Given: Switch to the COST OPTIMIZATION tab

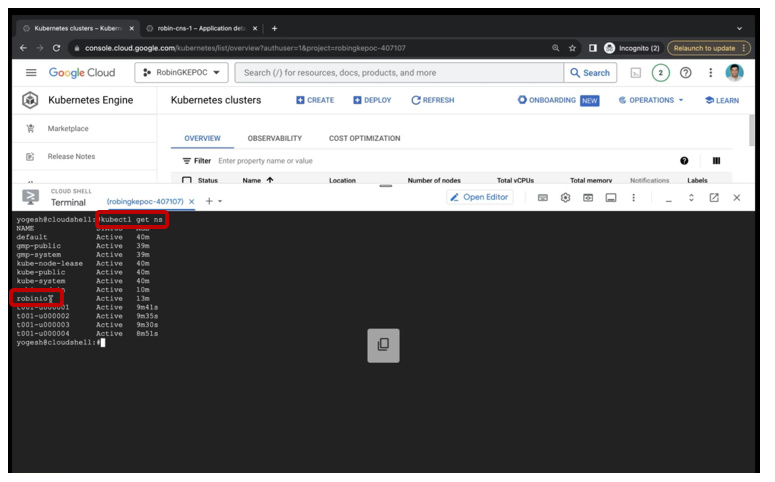Looking at the screenshot, I should tap(364, 138).
